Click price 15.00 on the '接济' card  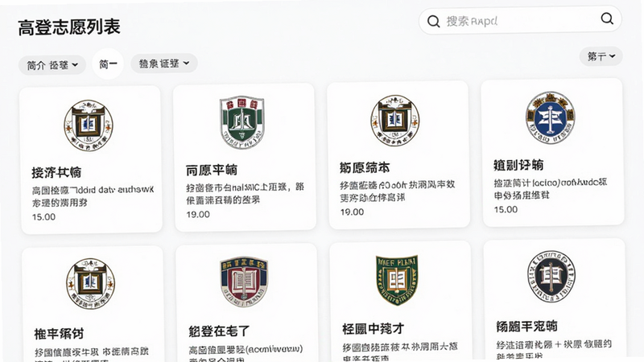coord(44,216)
